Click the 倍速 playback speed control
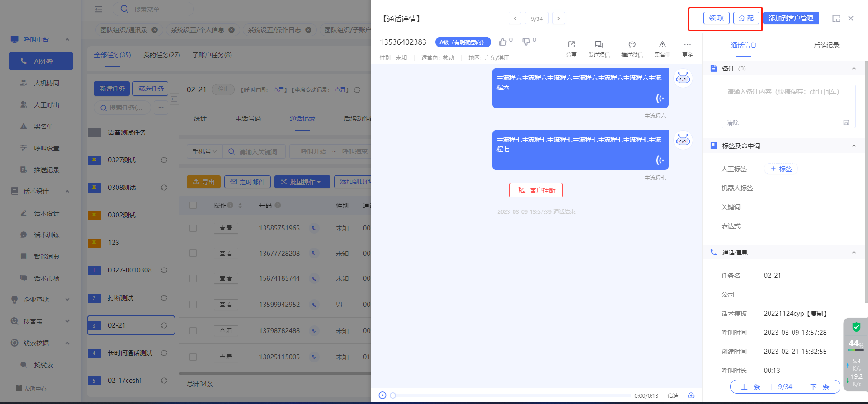 [x=673, y=396]
